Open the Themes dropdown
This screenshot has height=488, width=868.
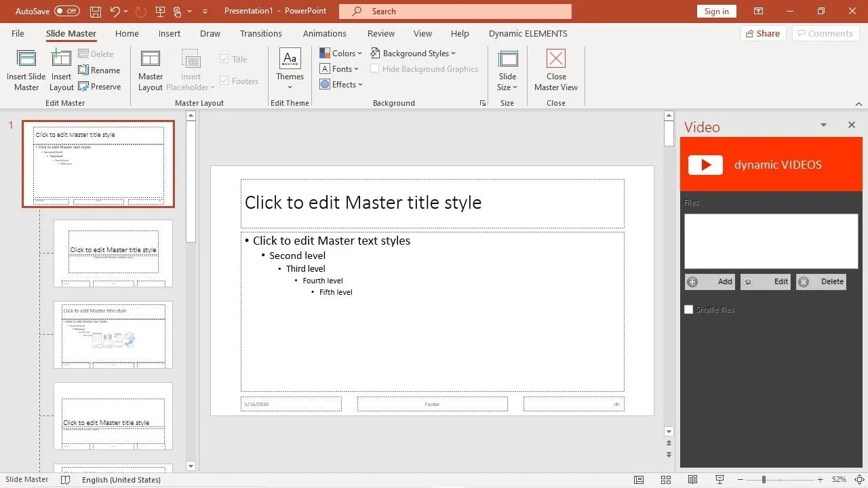tap(290, 70)
